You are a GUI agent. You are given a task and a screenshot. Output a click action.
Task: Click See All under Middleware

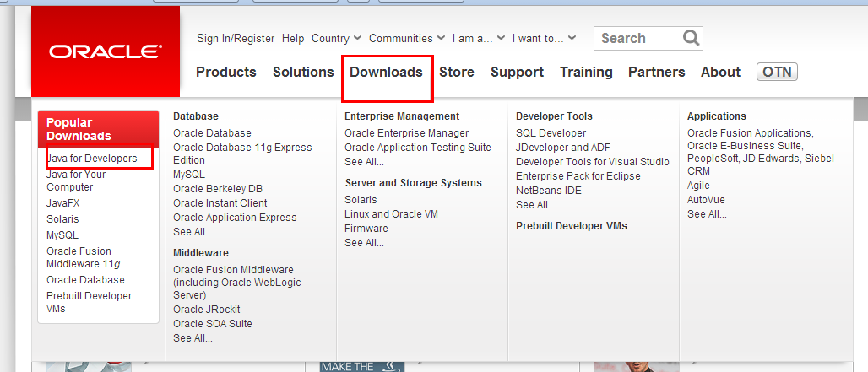(193, 337)
